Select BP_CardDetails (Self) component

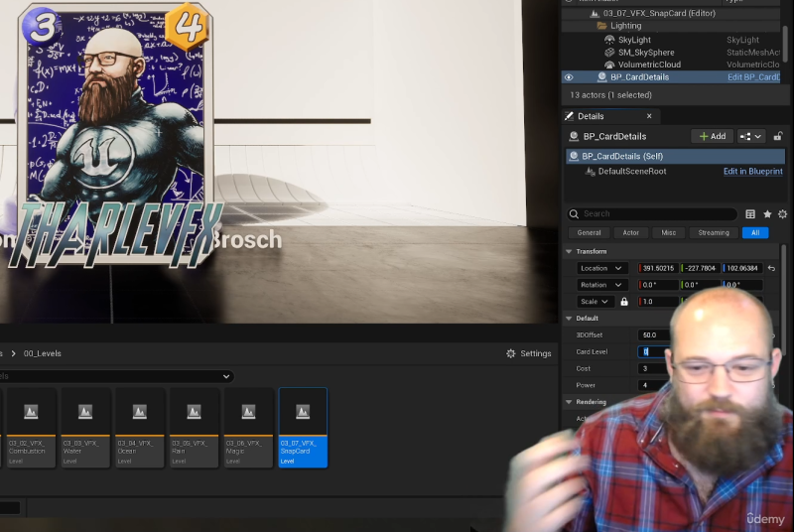coord(676,157)
